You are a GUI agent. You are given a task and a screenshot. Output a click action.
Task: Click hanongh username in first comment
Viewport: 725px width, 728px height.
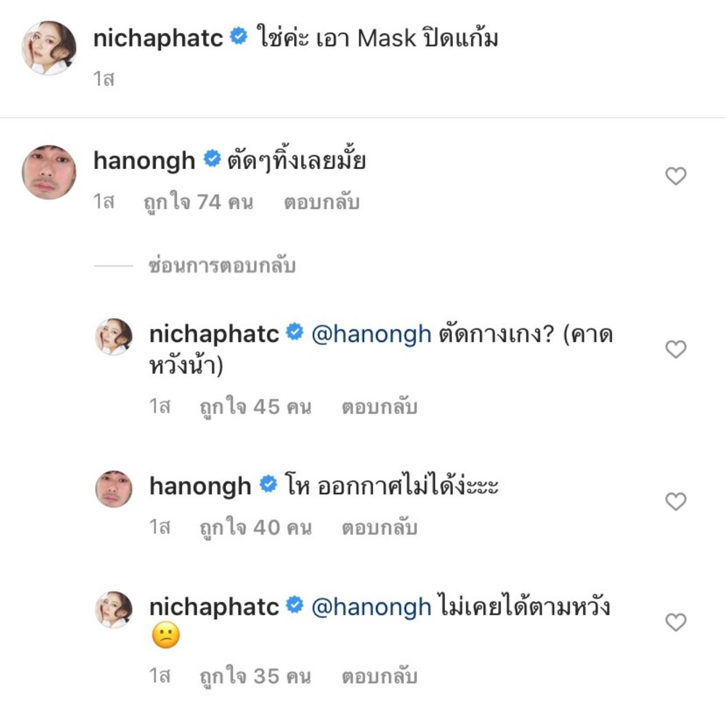pyautogui.click(x=144, y=161)
